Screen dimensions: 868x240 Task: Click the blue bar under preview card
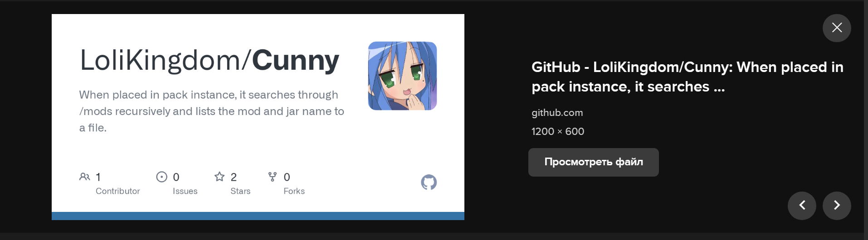point(258,216)
